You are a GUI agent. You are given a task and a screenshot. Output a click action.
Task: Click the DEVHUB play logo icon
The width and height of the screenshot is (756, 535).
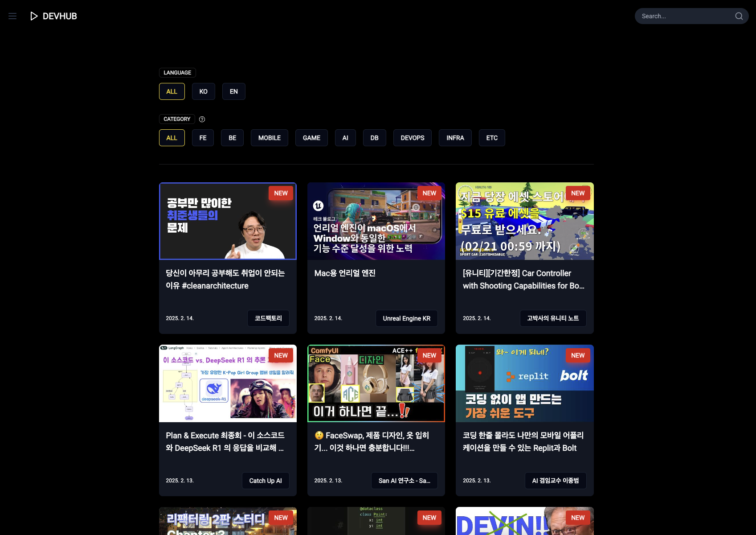pyautogui.click(x=34, y=16)
